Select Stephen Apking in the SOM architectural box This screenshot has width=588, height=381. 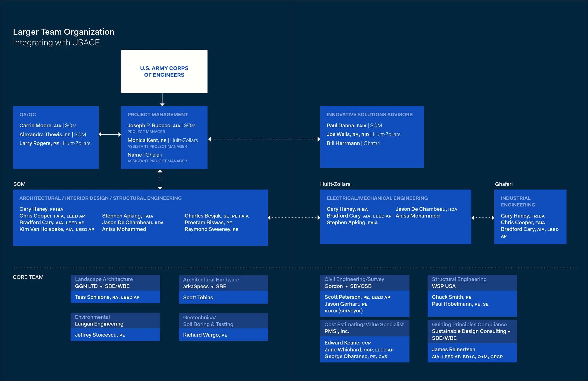click(127, 216)
